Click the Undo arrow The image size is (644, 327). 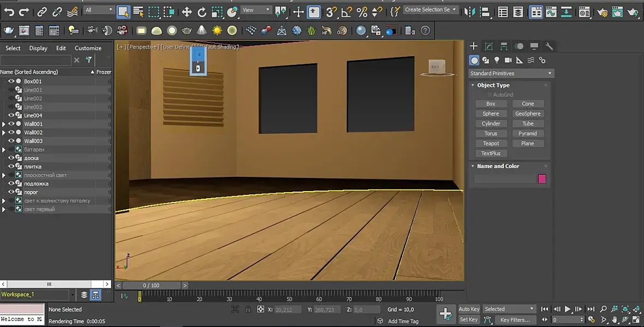pyautogui.click(x=9, y=11)
